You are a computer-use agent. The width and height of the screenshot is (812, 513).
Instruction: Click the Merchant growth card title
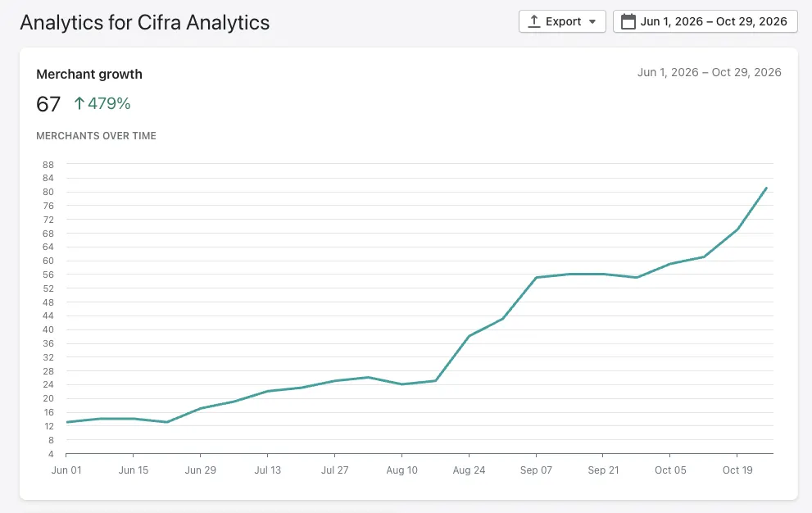click(89, 74)
